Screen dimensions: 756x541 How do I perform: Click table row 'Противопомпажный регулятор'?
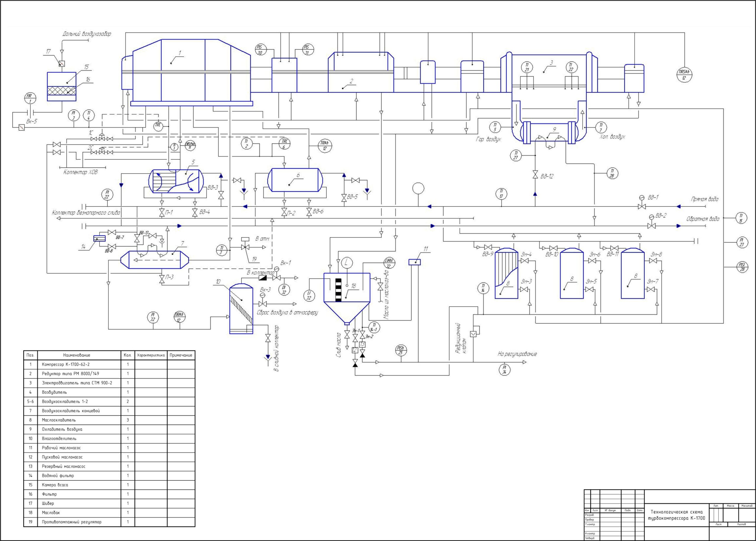pos(109,522)
